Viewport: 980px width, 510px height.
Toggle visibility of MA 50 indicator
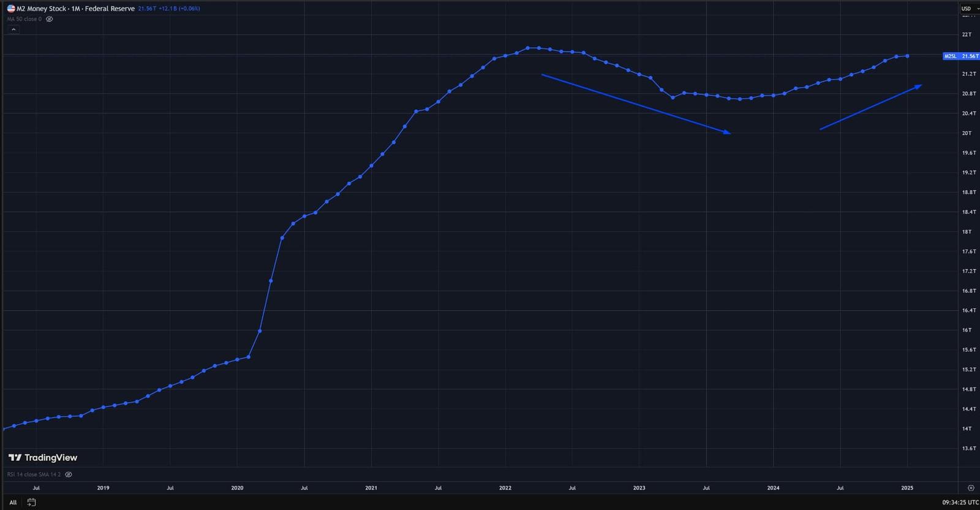coord(50,19)
